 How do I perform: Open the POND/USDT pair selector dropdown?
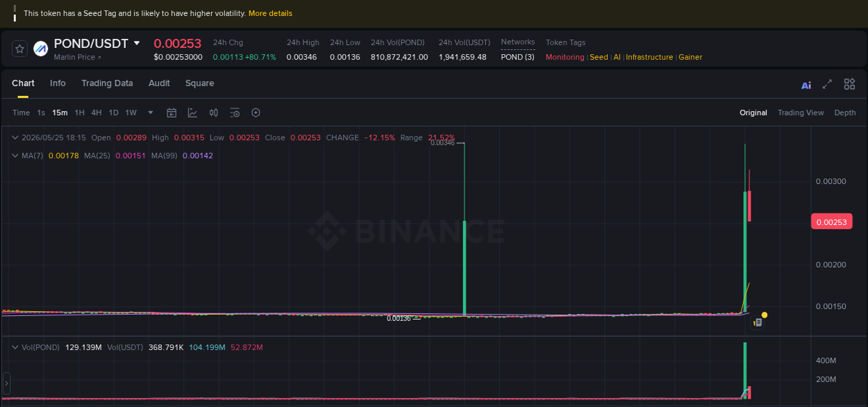[137, 43]
